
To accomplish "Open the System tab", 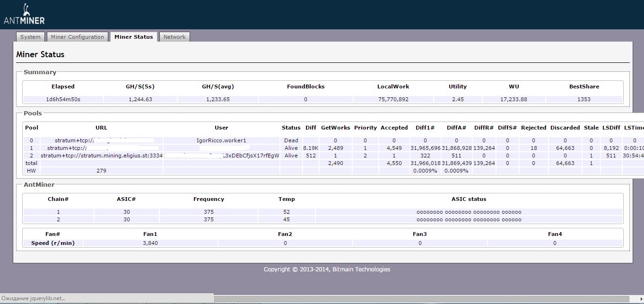I will coord(30,37).
